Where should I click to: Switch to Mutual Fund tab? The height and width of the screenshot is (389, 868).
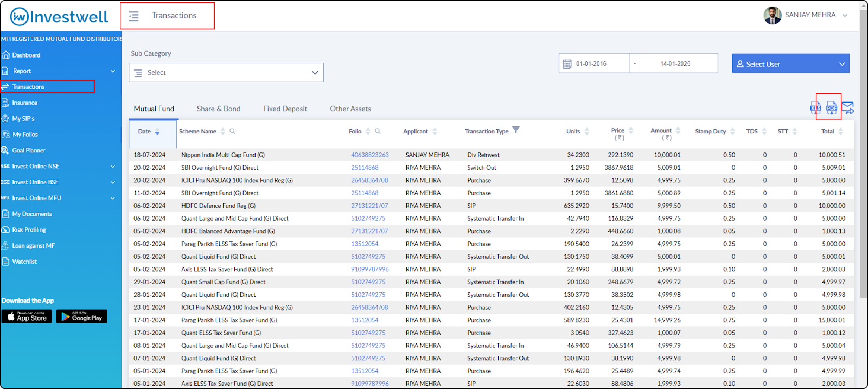coord(154,109)
